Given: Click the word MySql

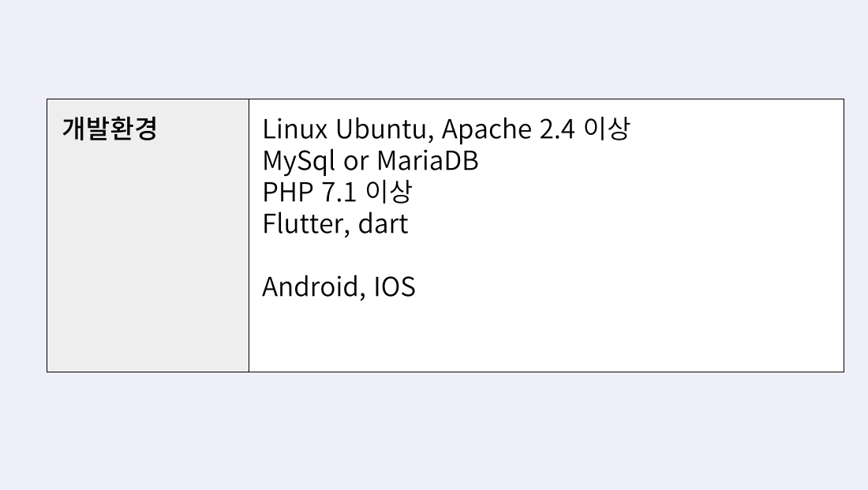Looking at the screenshot, I should coord(299,161).
